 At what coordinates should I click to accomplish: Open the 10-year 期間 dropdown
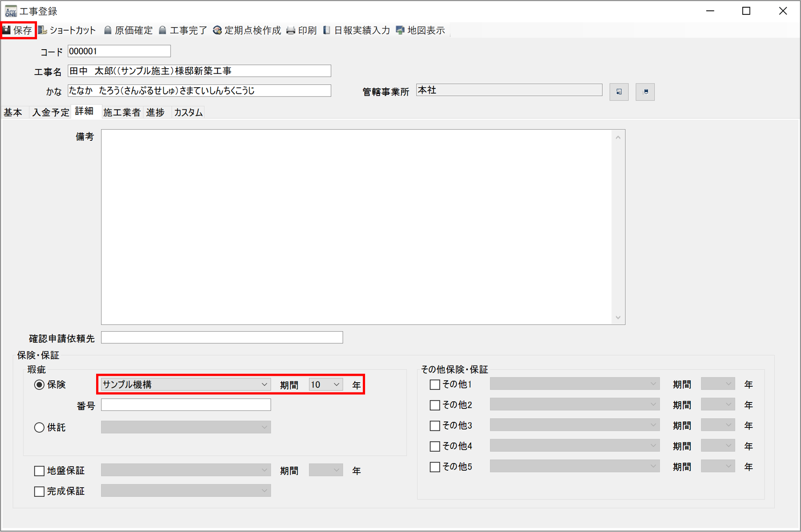coord(336,385)
